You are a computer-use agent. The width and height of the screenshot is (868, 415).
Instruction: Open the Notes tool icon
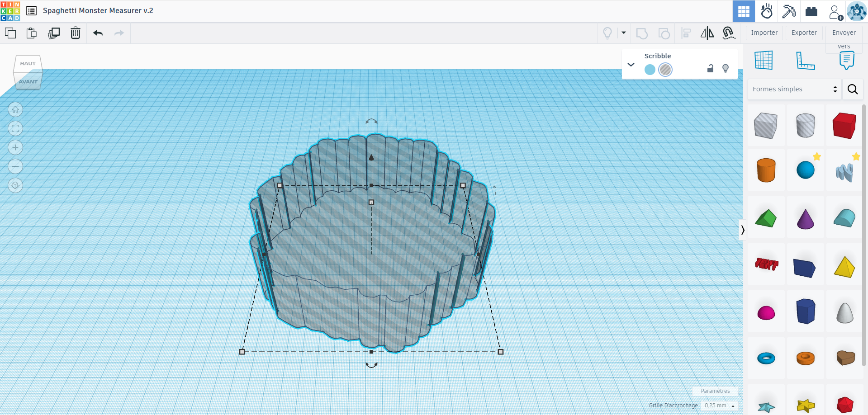(847, 60)
